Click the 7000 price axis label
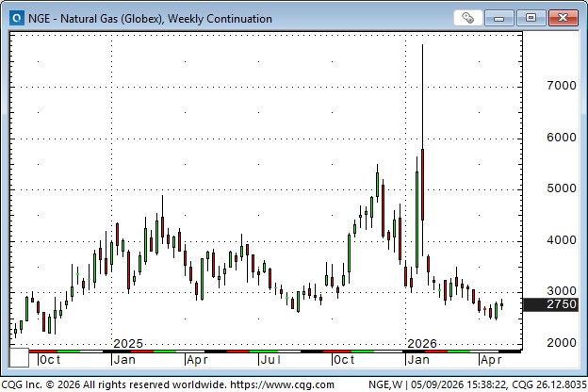This screenshot has width=588, height=392. pos(561,86)
